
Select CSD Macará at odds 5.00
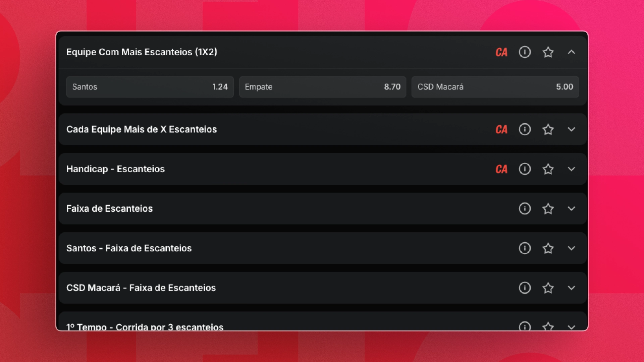[495, 87]
